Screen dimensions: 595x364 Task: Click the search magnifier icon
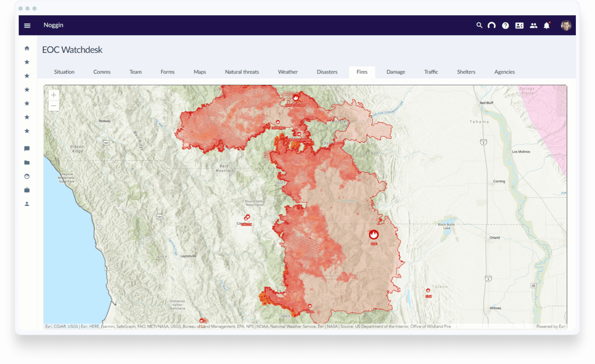click(479, 26)
